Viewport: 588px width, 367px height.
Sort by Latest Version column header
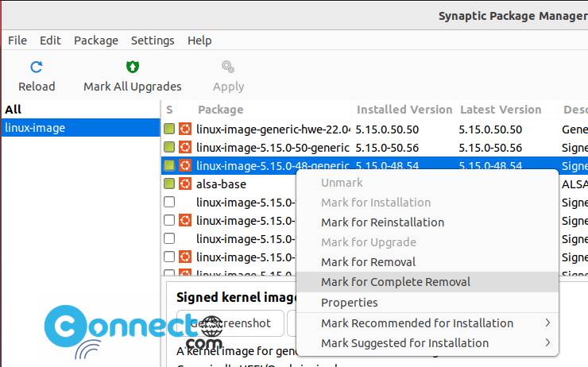(x=501, y=110)
